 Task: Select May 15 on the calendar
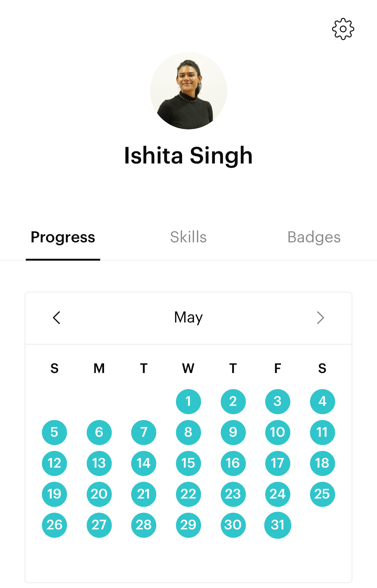click(188, 463)
